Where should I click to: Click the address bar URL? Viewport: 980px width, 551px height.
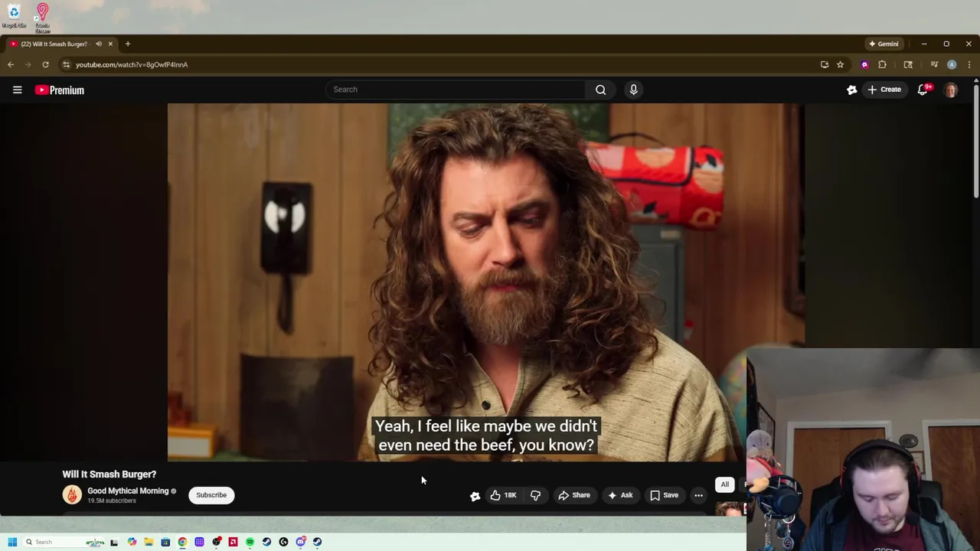[x=132, y=64]
